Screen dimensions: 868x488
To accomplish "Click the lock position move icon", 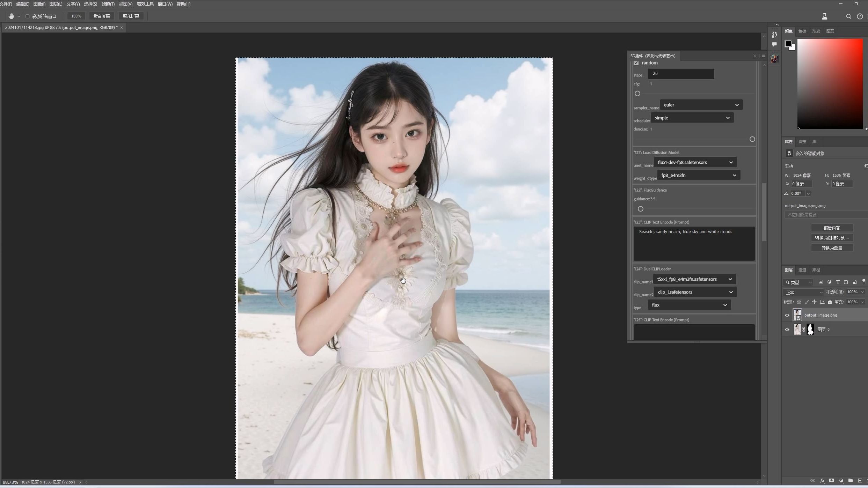I will (814, 302).
